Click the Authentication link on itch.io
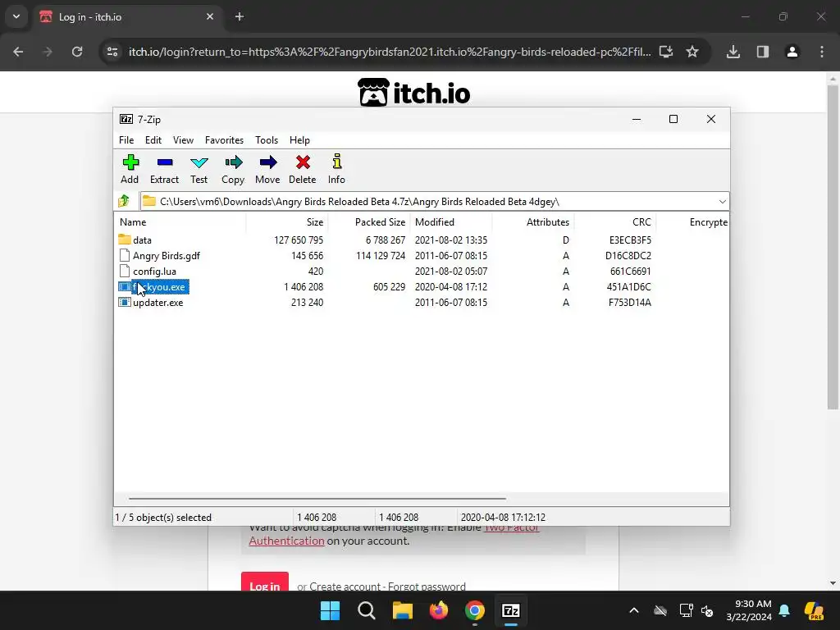The width and height of the screenshot is (840, 630). tap(286, 541)
